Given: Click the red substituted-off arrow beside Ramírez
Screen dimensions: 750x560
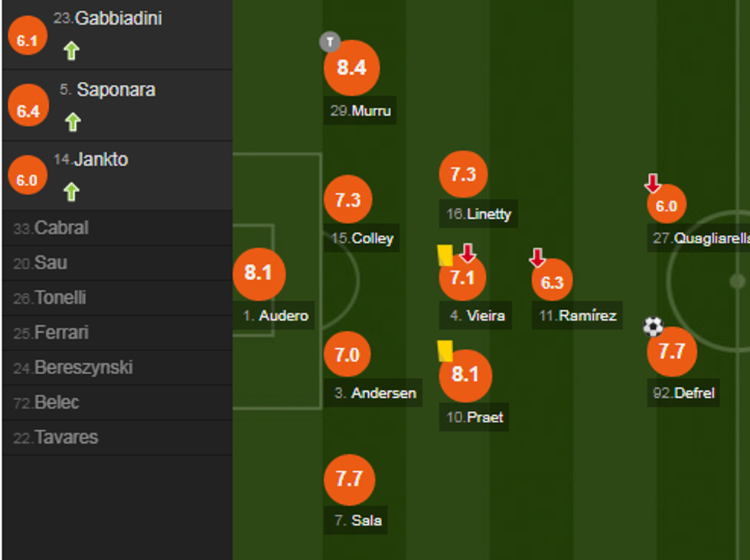Looking at the screenshot, I should (537, 258).
